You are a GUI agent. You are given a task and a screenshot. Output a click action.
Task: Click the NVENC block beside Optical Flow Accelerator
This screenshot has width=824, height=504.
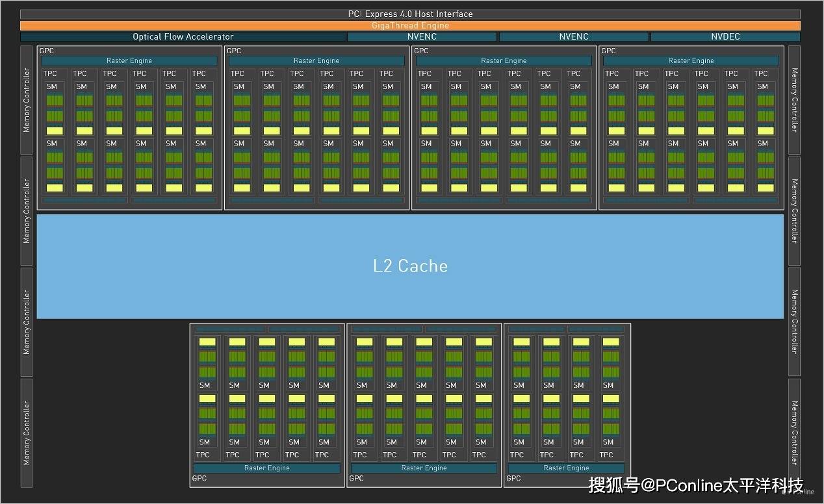tap(422, 37)
